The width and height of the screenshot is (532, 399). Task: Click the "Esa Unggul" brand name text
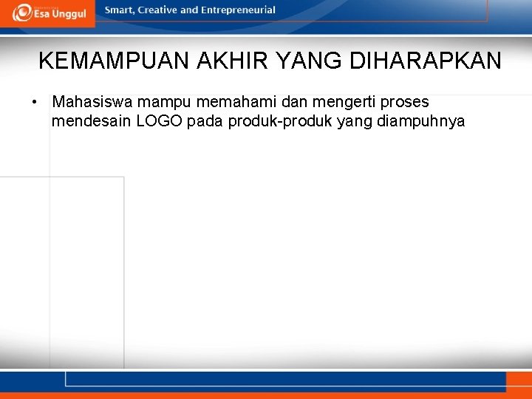(60, 14)
